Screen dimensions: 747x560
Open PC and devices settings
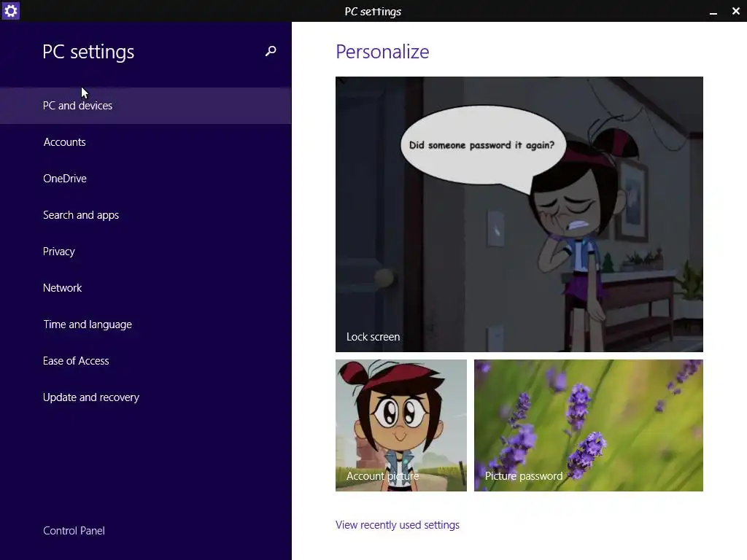[x=146, y=106]
